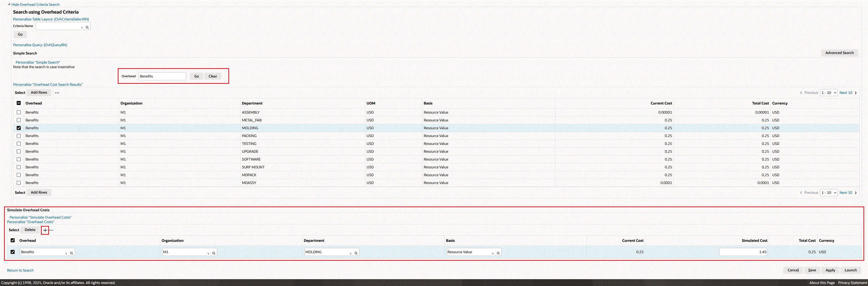This screenshot has width=868, height=286.
Task: Open lookup icon for Department MOLDING field
Action: [356, 253]
